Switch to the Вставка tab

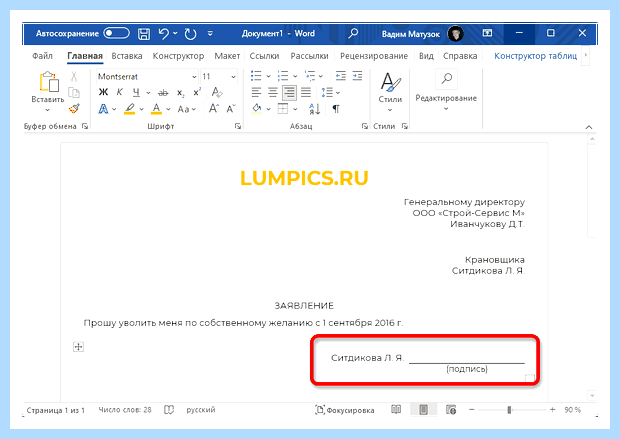click(x=127, y=56)
